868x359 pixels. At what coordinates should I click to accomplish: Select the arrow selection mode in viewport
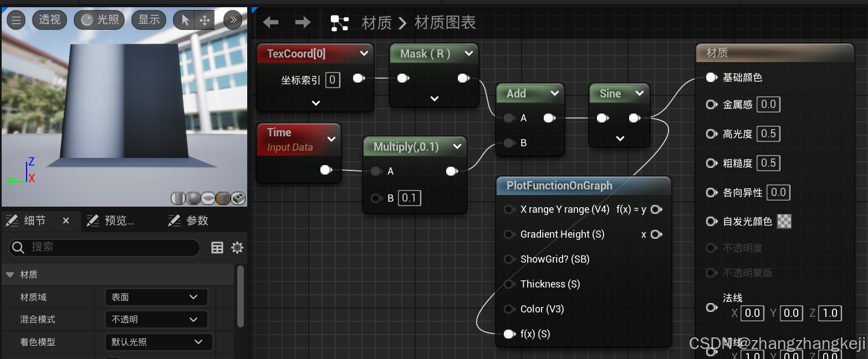pyautogui.click(x=185, y=20)
